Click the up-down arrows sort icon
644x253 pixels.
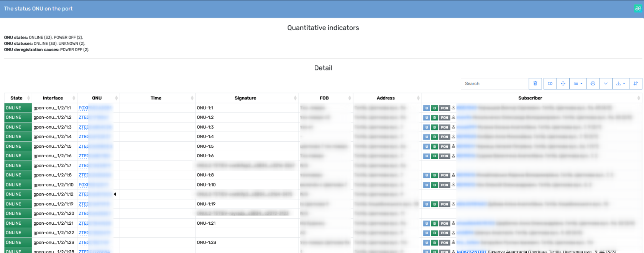[636, 83]
